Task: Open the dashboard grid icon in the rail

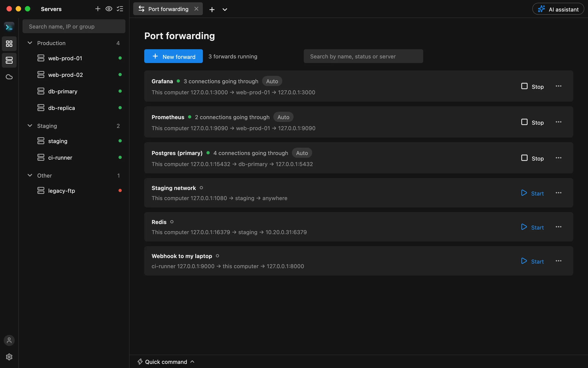Action: 9,43
